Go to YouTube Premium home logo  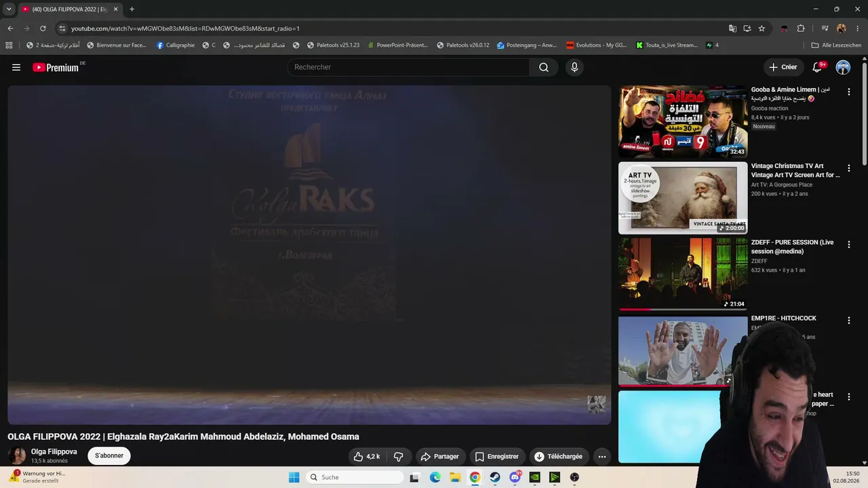pyautogui.click(x=56, y=67)
